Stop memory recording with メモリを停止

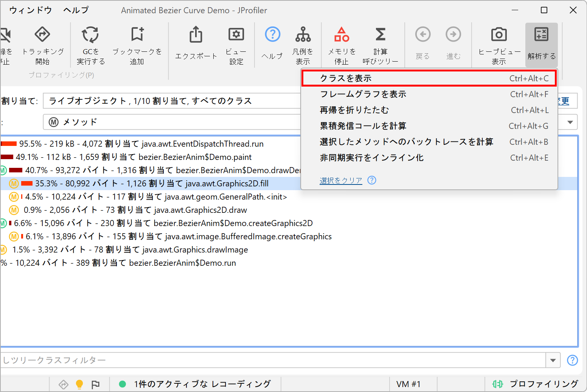pos(342,35)
